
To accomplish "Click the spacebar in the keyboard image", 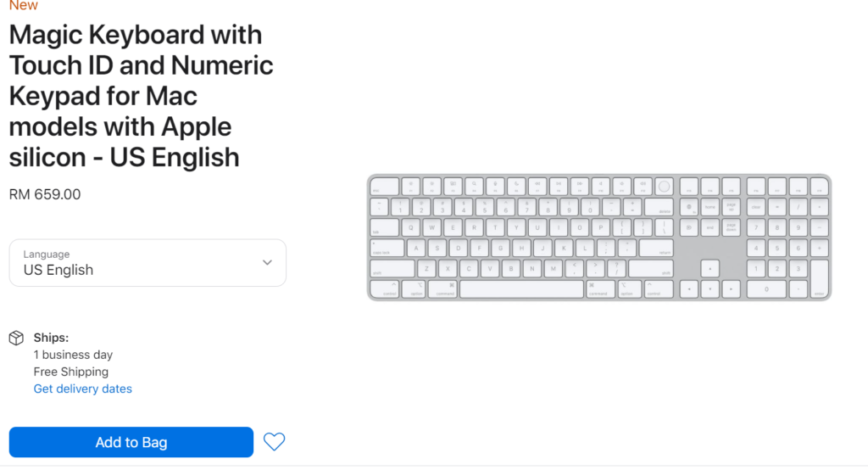I will coord(521,288).
